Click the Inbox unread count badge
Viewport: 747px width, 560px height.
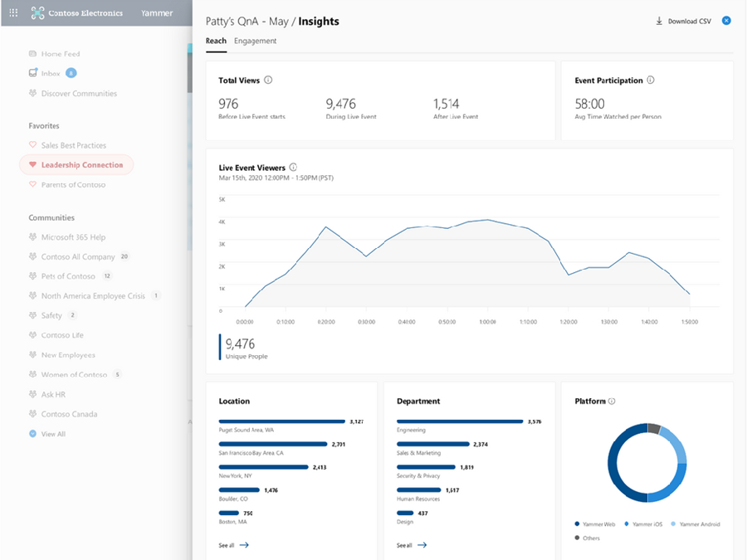click(x=71, y=73)
